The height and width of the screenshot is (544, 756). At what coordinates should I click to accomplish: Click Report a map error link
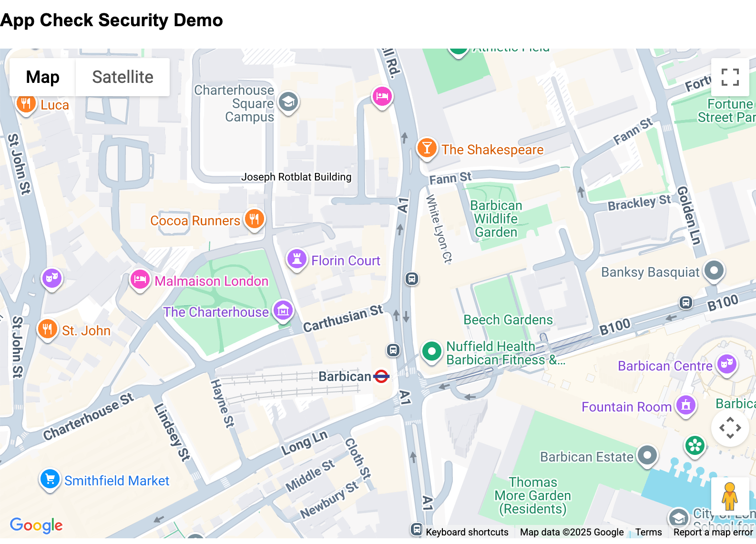click(x=713, y=532)
